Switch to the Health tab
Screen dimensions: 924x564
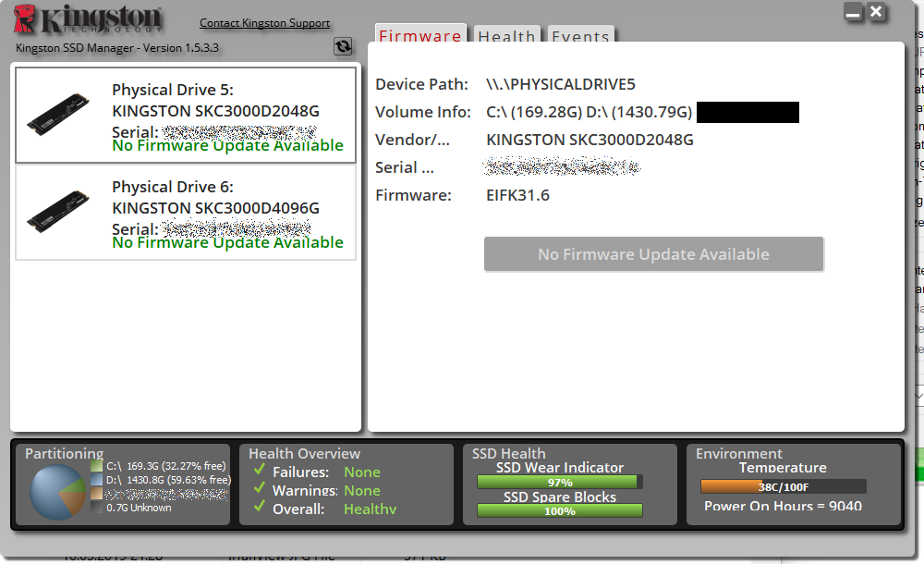point(506,35)
